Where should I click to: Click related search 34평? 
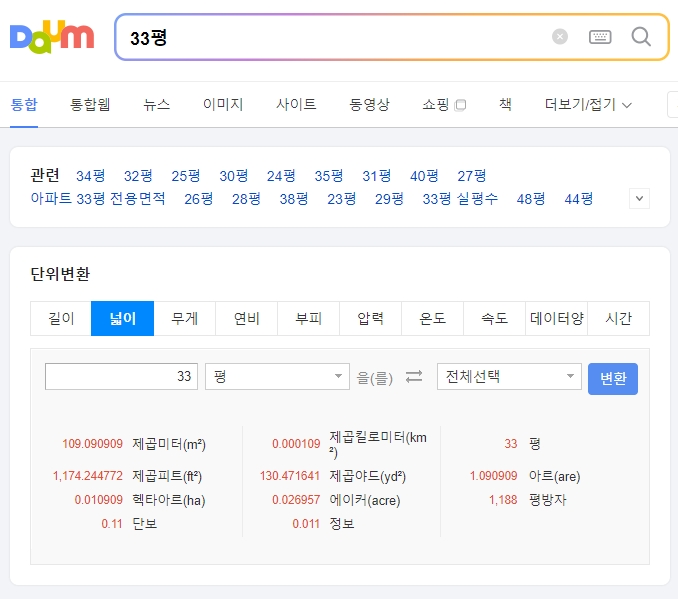point(91,176)
